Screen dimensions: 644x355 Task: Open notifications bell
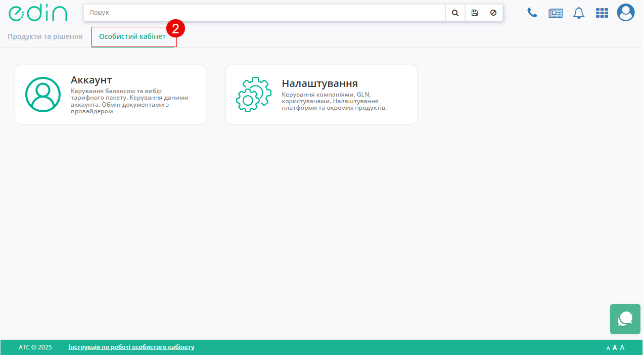pos(579,13)
